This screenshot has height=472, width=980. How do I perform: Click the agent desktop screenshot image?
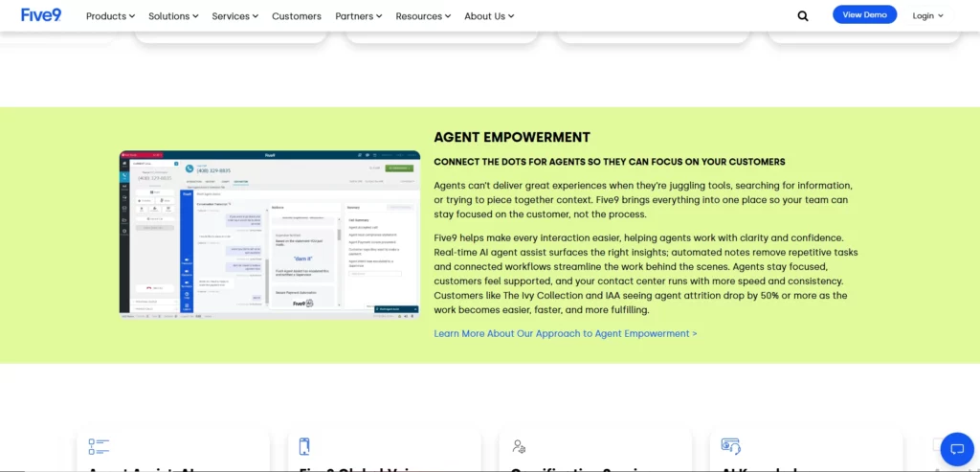click(x=270, y=236)
